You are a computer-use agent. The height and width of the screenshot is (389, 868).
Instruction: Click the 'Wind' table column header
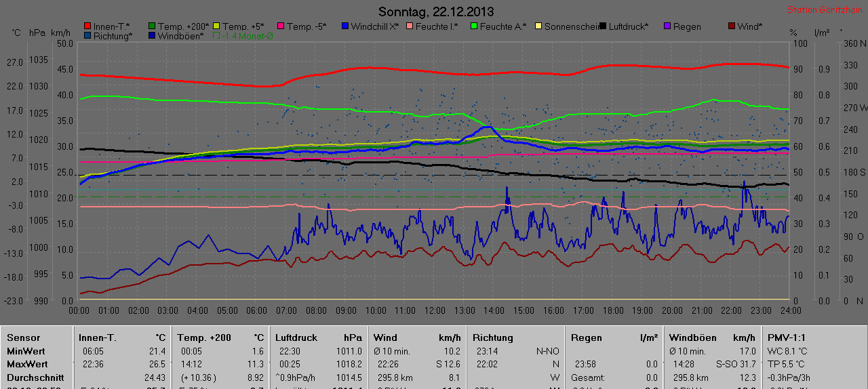pos(385,337)
